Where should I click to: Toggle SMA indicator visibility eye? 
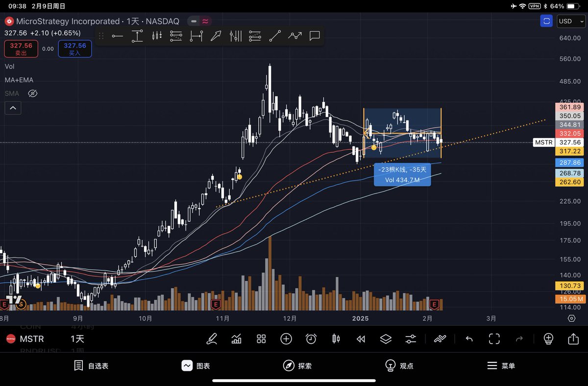33,93
